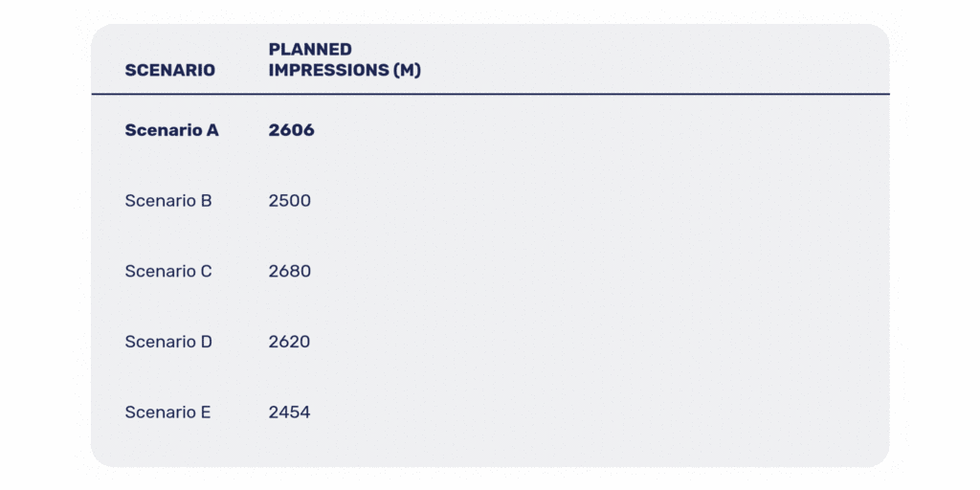Click the 2620 impressions value
Screen dimensions: 980x490
tap(289, 342)
